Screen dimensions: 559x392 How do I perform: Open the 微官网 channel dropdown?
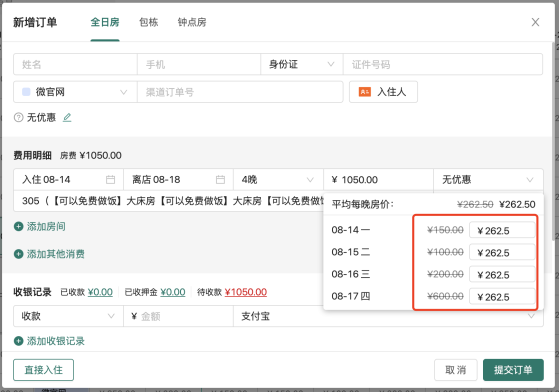[x=75, y=92]
